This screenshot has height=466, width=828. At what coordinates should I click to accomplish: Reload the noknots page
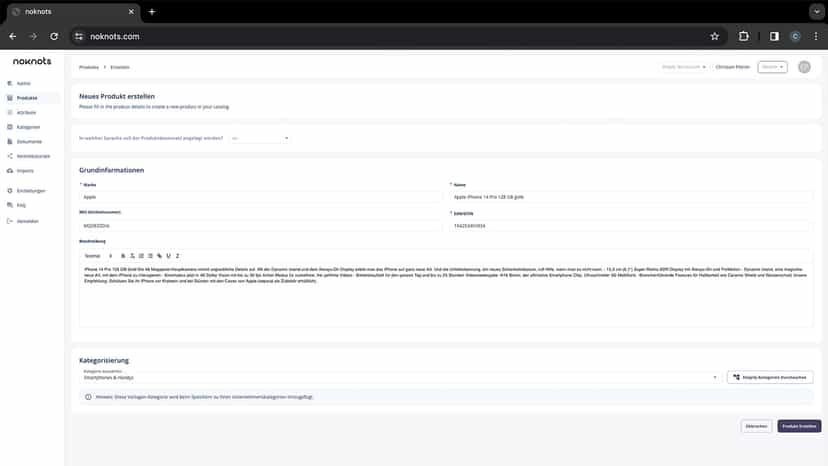[x=54, y=36]
